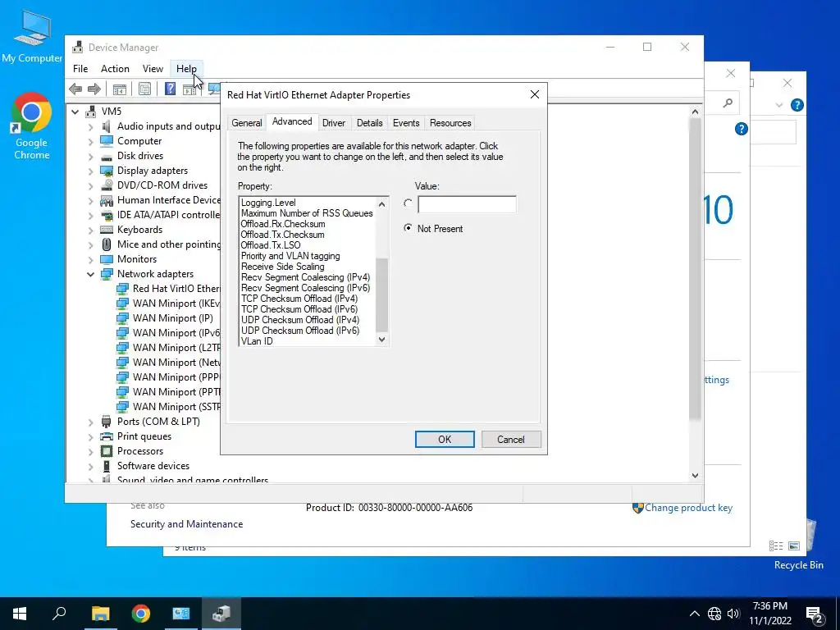Click the Properties toolbar icon in Device Manager

[144, 89]
